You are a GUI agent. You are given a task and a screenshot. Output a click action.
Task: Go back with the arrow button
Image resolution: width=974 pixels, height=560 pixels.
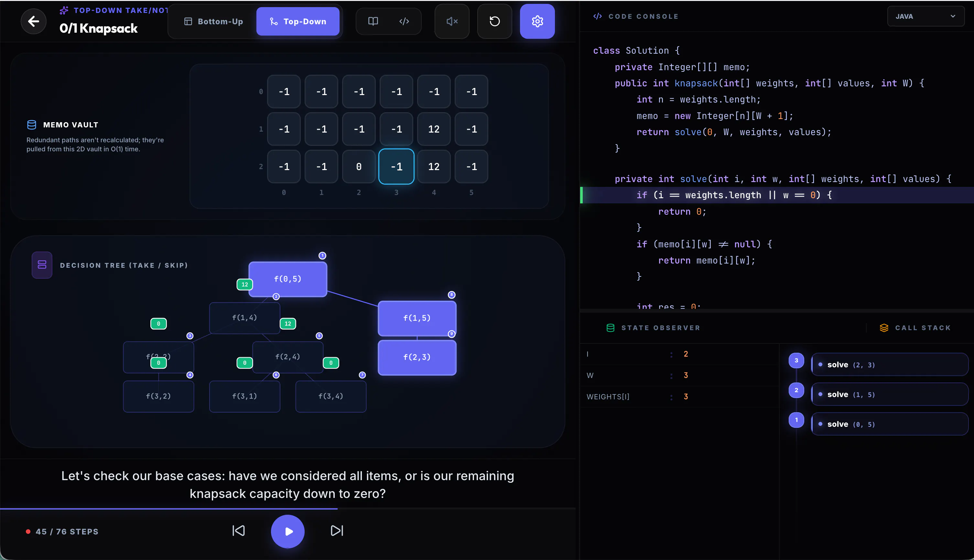pyautogui.click(x=33, y=21)
